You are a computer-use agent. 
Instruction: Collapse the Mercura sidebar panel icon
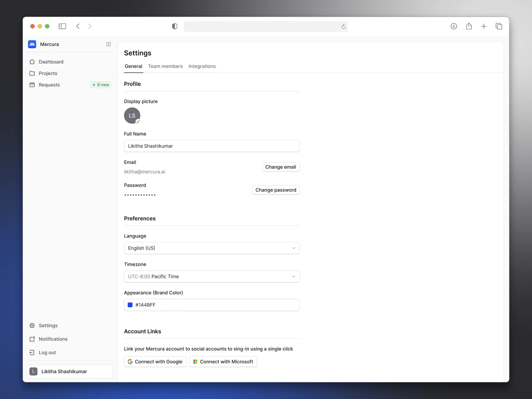click(108, 44)
